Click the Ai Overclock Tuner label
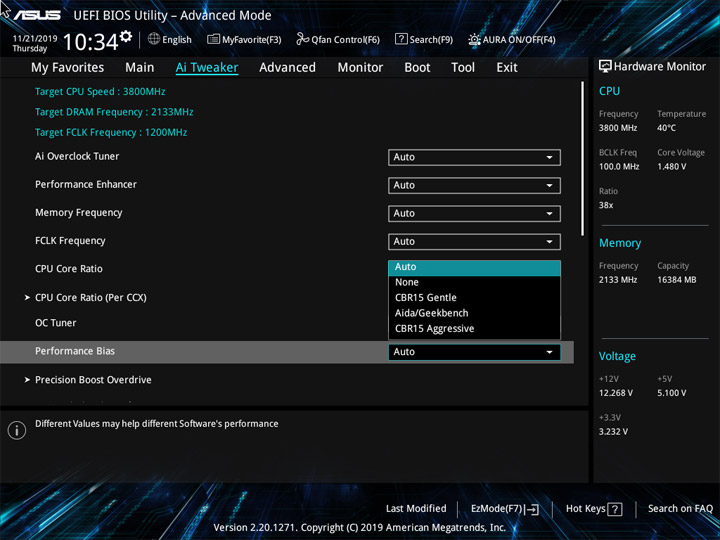This screenshot has height=540, width=720. click(77, 157)
